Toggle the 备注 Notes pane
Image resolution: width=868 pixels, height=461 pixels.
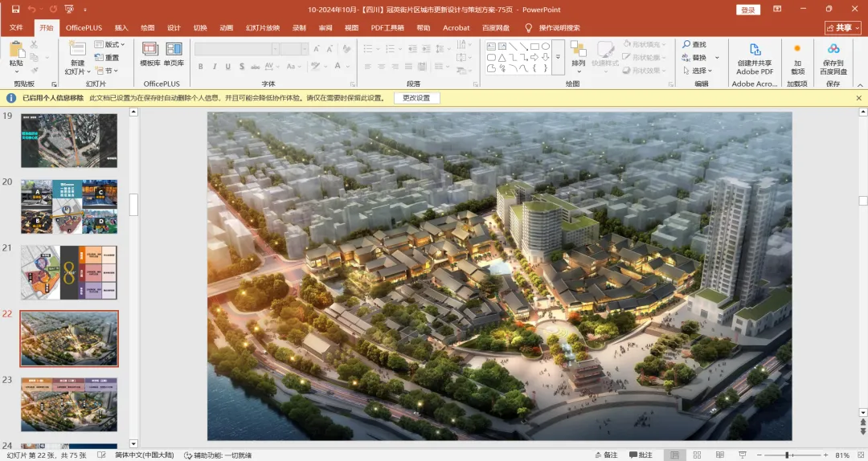click(x=607, y=455)
